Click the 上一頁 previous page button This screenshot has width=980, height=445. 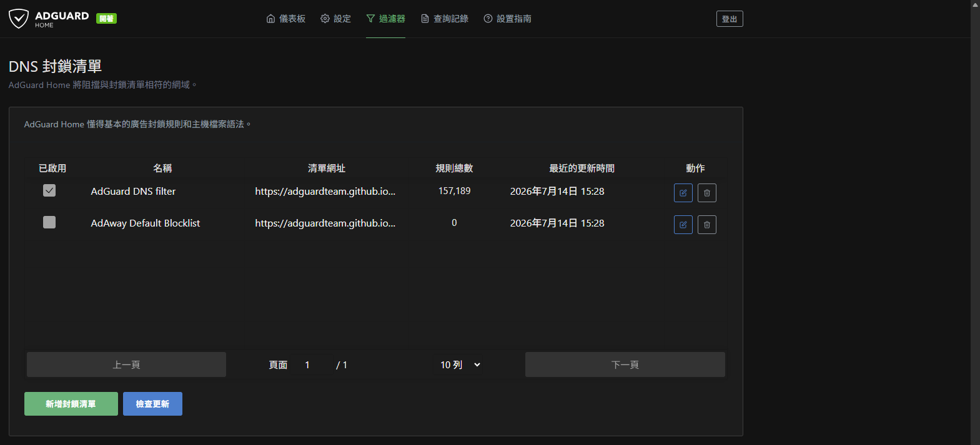click(126, 364)
